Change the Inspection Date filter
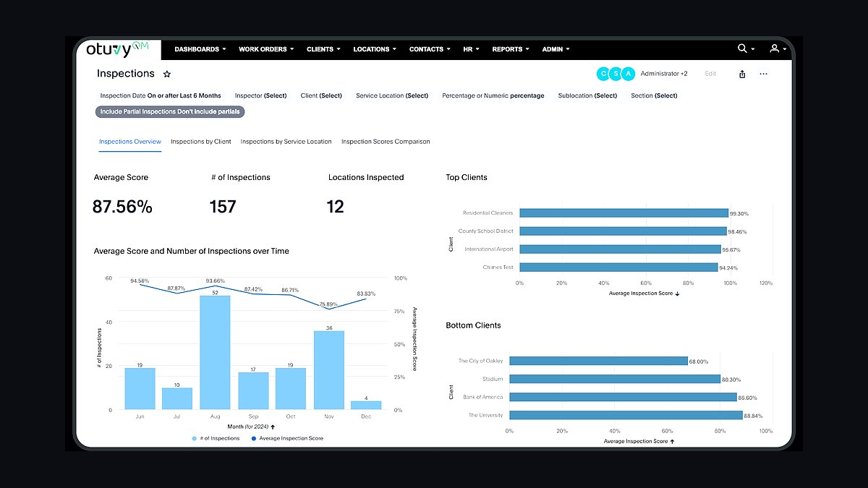The image size is (868, 488). click(x=161, y=95)
